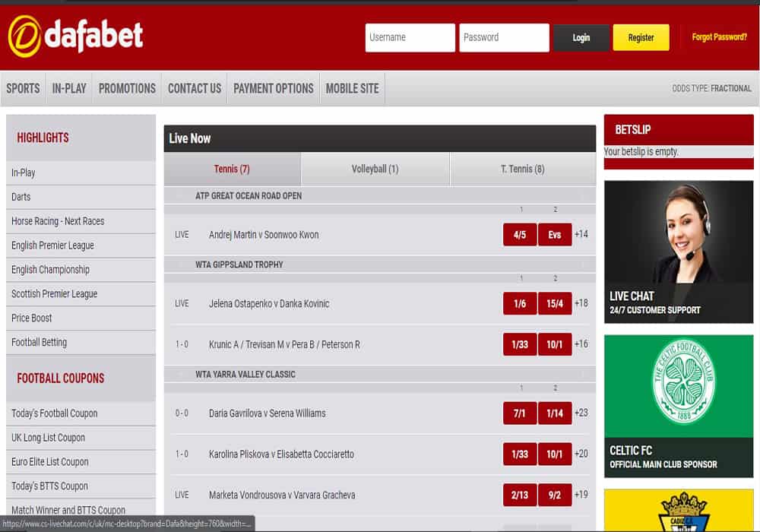Click the Celtic FC club crest
Image resolution: width=760 pixels, height=532 pixels.
(683, 382)
